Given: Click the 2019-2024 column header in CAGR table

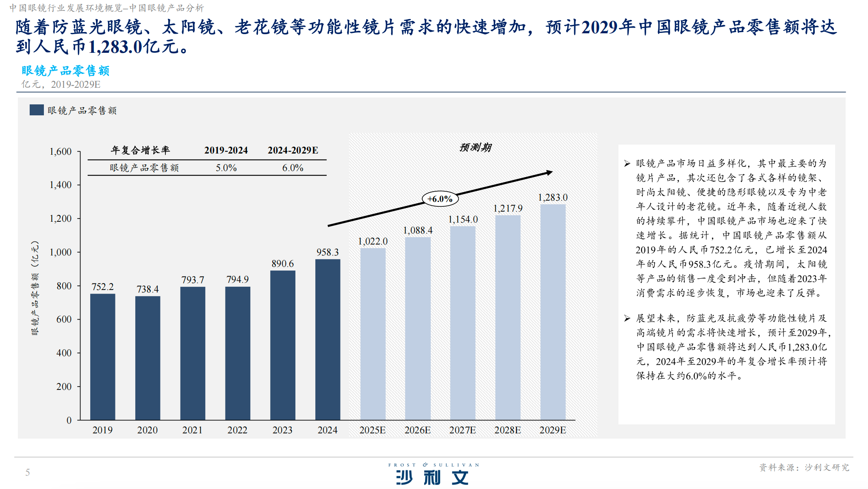Looking at the screenshot, I should coord(226,150).
